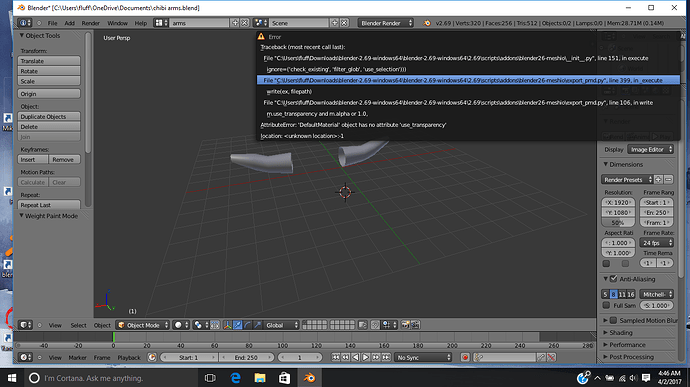Viewport: 690px width, 387px height.
Task: Open the Image Editor display dropdown
Action: [650, 149]
